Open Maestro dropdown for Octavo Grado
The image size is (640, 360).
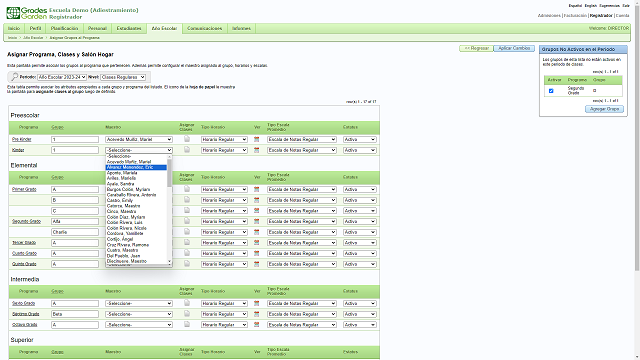coord(139,325)
